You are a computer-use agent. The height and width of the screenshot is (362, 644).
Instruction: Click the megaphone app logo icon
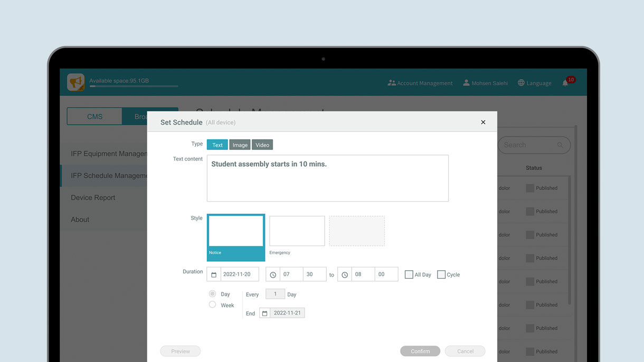click(x=76, y=82)
